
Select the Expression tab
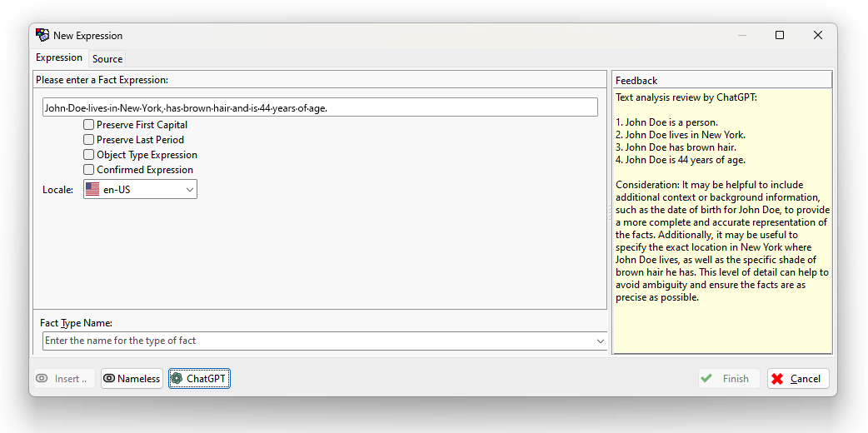[x=59, y=58]
